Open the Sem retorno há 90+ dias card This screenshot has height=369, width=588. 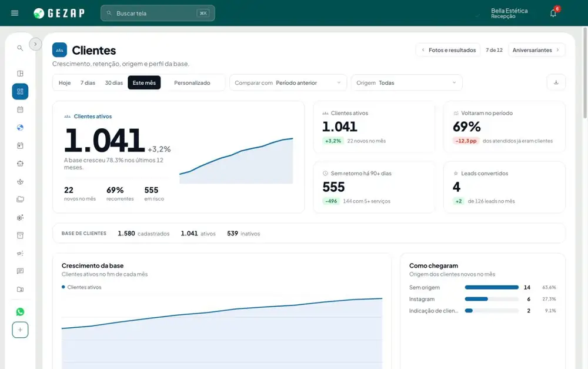tap(374, 187)
